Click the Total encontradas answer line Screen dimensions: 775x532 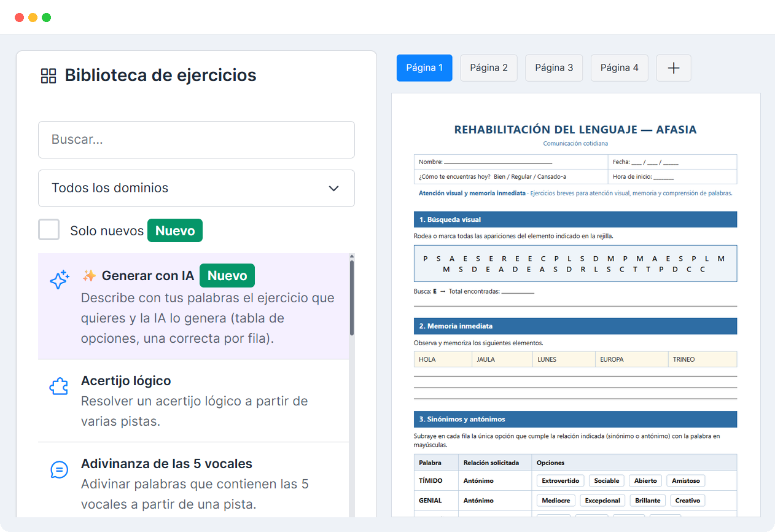[x=518, y=292]
